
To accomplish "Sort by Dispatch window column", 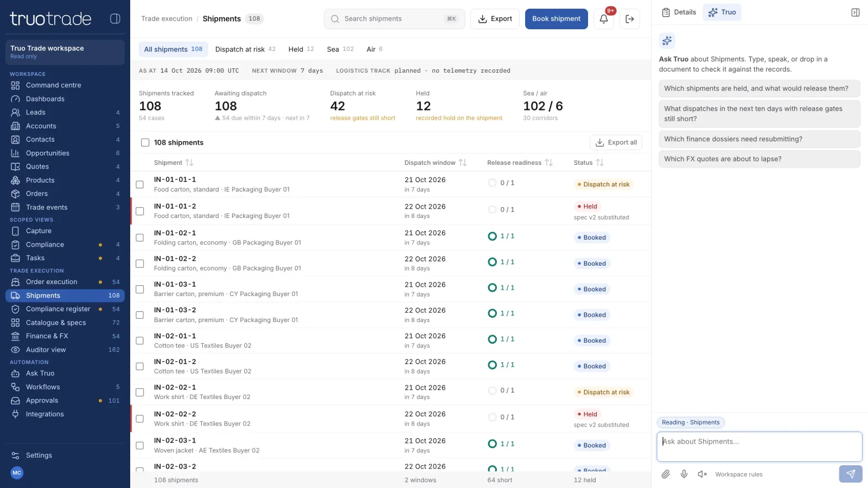I will coord(435,163).
